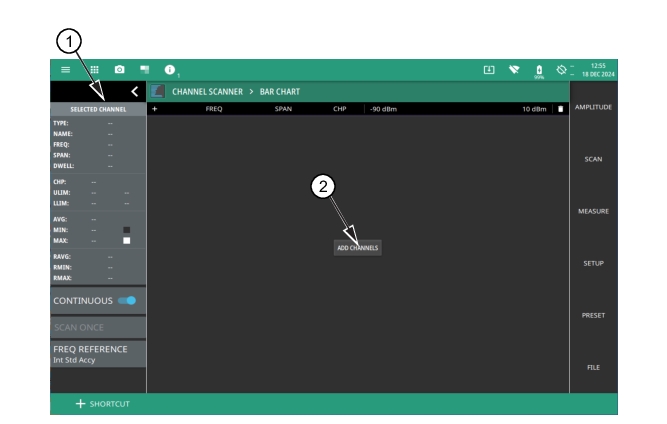Viewport: 667px width, 424px height.
Task: Toggle the MAX trace checkbox
Action: click(127, 241)
